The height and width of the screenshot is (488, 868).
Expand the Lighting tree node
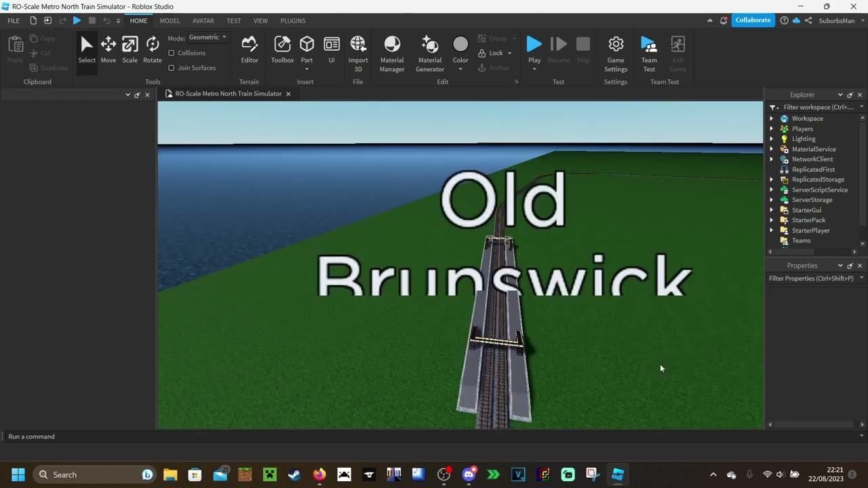point(771,139)
